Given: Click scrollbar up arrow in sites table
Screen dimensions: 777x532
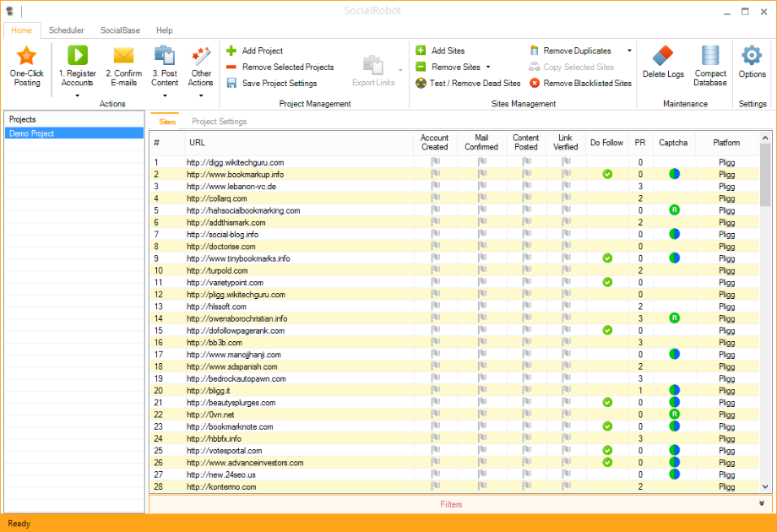Looking at the screenshot, I should coord(765,138).
